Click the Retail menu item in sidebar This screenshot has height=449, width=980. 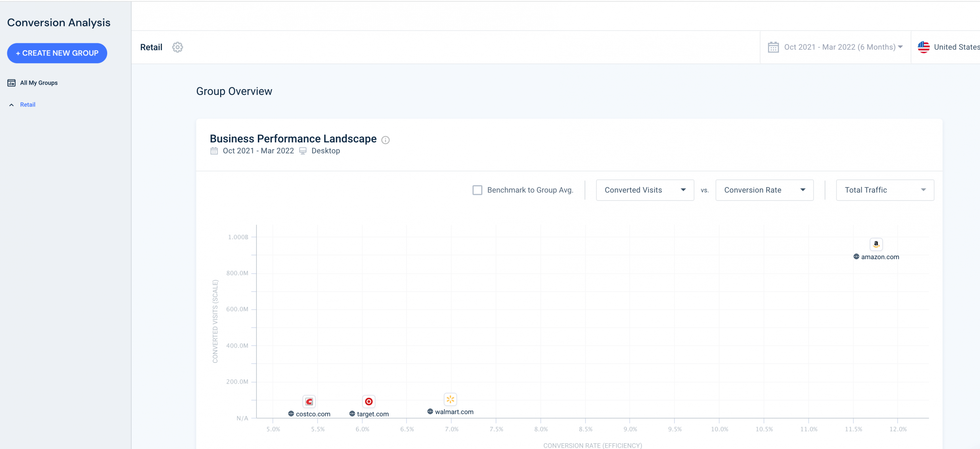coord(28,104)
